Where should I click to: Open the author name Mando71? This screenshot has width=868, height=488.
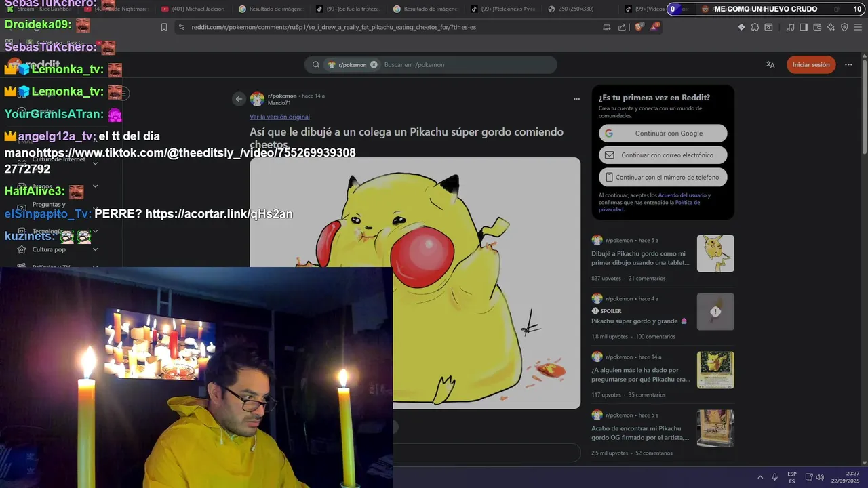point(279,103)
